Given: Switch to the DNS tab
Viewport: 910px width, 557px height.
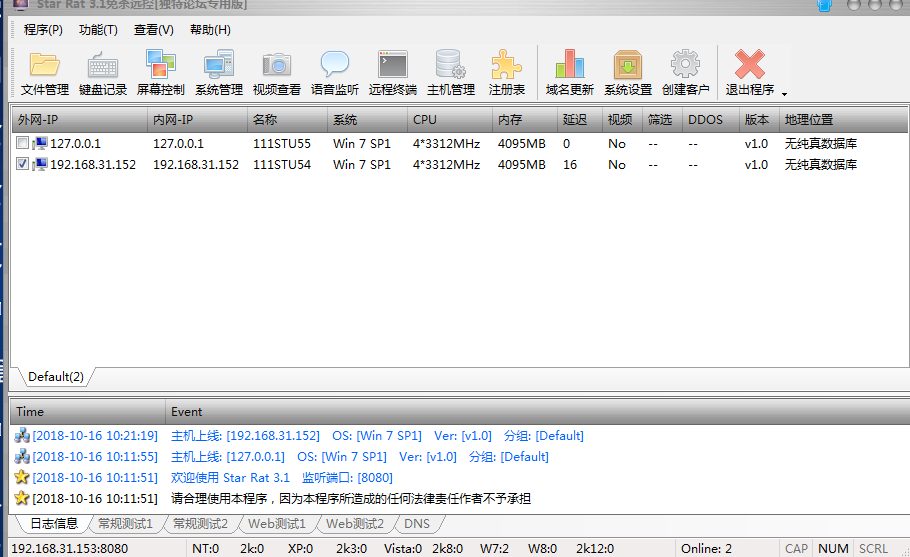Looking at the screenshot, I should (x=417, y=523).
